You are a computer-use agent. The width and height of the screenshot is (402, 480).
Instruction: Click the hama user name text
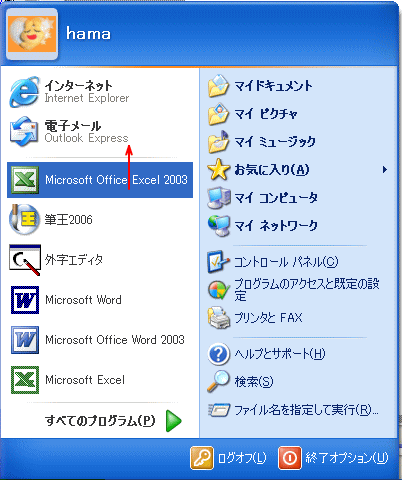tap(88, 34)
